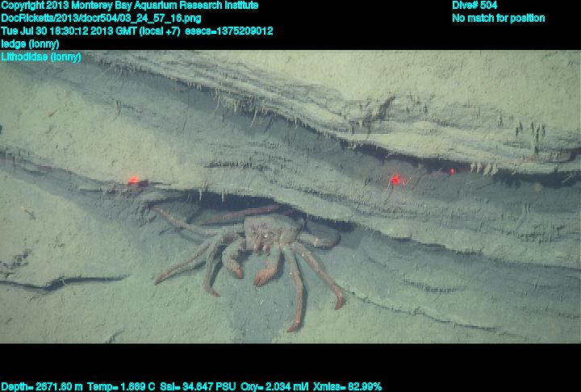Click the timestamp line starting Tue Jul 30

(137, 31)
